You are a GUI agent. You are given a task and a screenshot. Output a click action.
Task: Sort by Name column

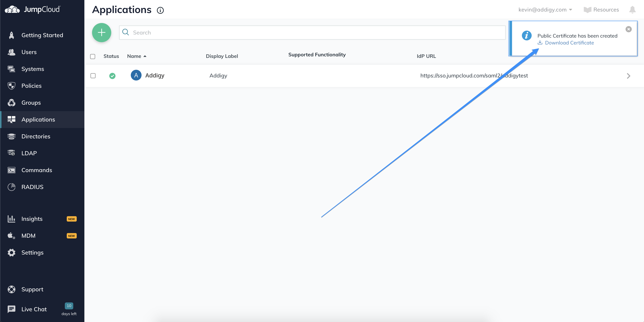coord(137,56)
